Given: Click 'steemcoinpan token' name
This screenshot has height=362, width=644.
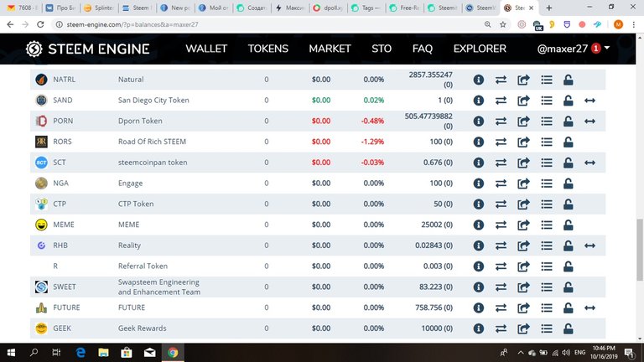Looking at the screenshot, I should point(153,163).
